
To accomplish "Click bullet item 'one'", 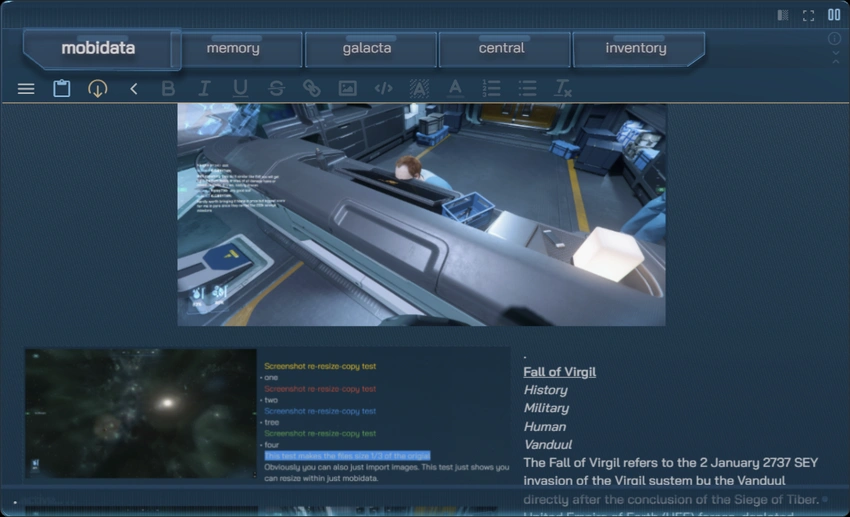I will click(271, 377).
